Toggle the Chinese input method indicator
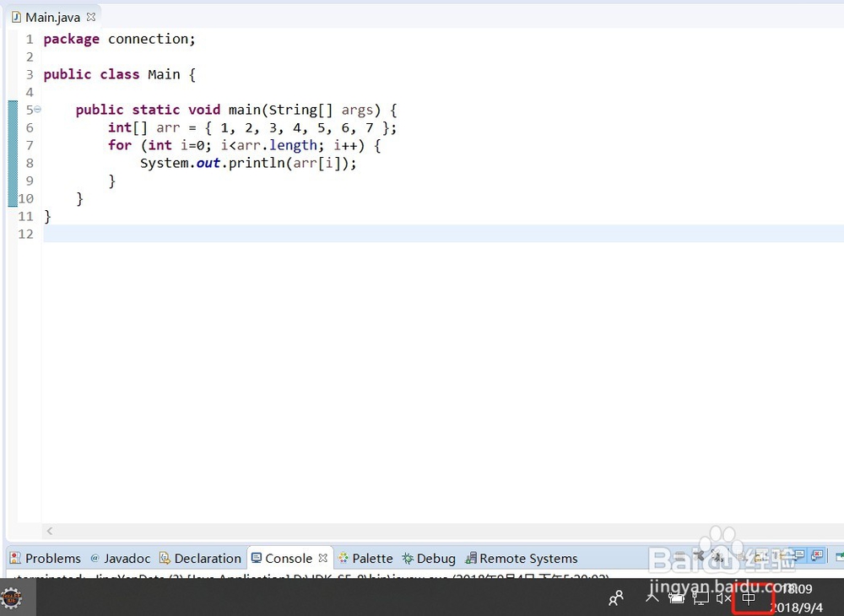 click(749, 599)
